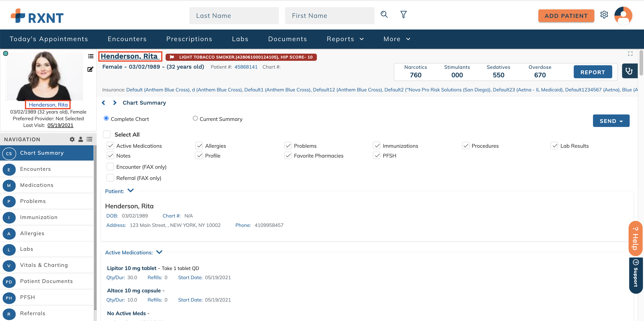Click the search magnifier icon
This screenshot has width=644, height=321.
(x=384, y=15)
